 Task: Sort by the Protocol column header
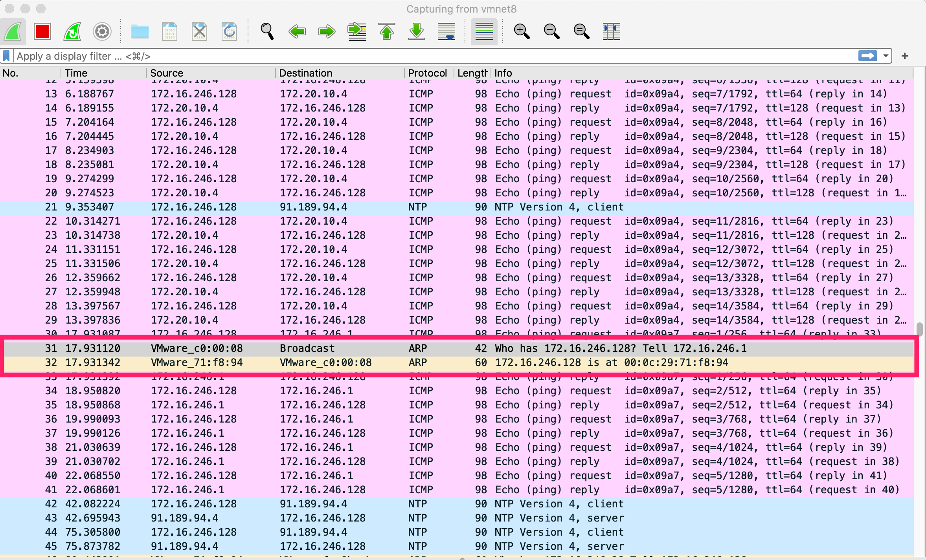[x=427, y=73]
